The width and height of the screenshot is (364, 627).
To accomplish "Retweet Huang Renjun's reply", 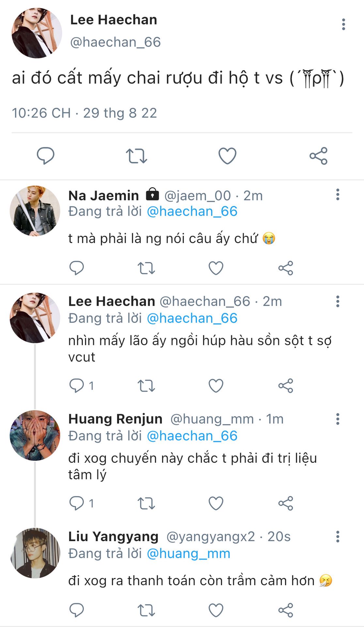I will tap(146, 503).
